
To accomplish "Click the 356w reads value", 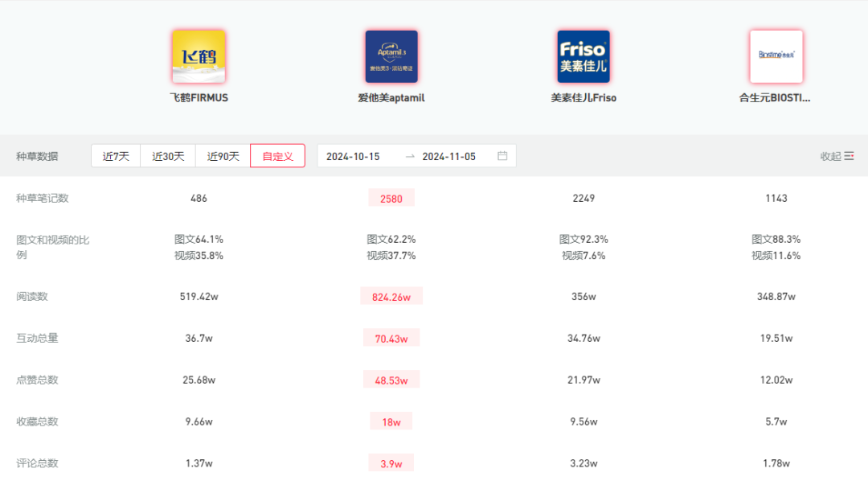I will [583, 297].
